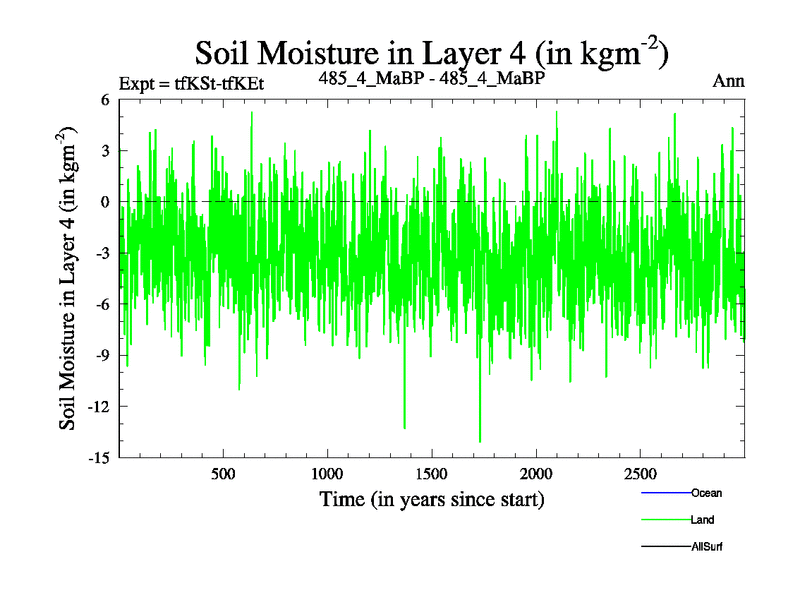Click the 'Expt = tfKSt-tfKEt' experiment label
800x600 pixels.
[x=190, y=83]
